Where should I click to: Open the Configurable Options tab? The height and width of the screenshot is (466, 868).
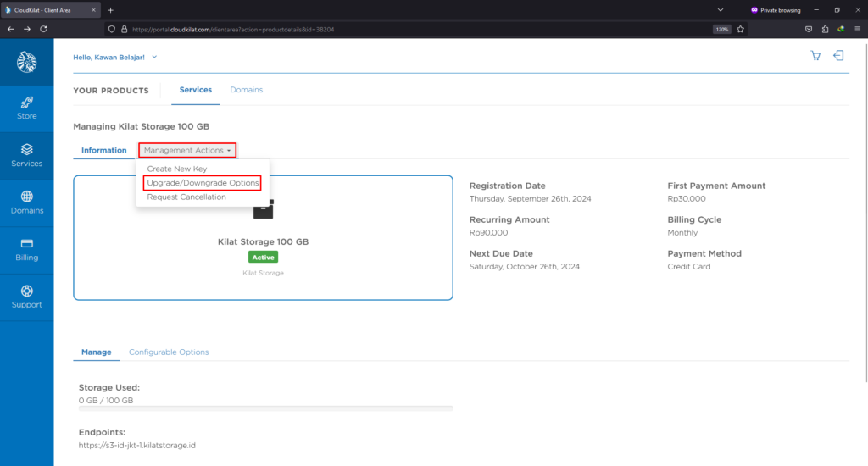tap(169, 352)
